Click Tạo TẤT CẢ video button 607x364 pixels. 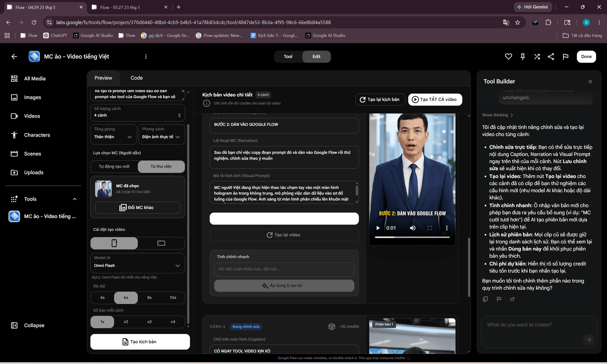pyautogui.click(x=435, y=99)
